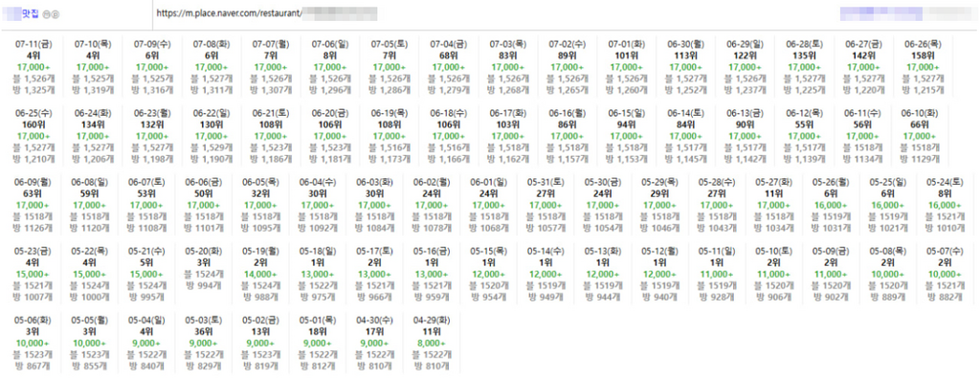
Task: Open the blue 맛집 keyword link
Action: [x=21, y=12]
